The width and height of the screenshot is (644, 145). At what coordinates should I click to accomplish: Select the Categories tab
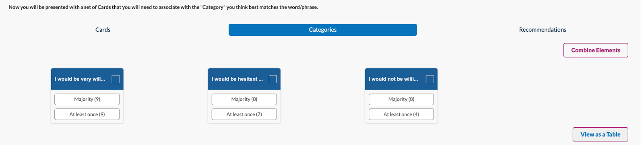pyautogui.click(x=323, y=30)
